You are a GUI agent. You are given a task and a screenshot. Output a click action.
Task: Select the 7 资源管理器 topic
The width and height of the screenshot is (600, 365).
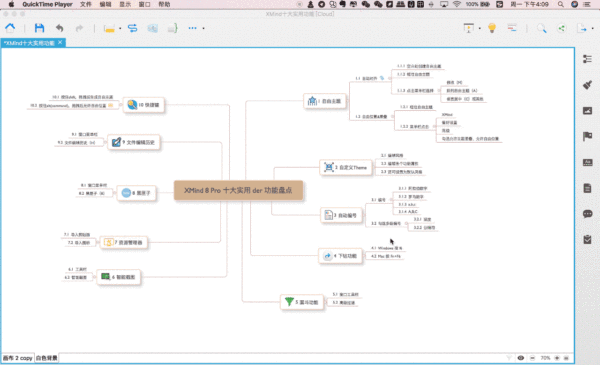click(124, 242)
